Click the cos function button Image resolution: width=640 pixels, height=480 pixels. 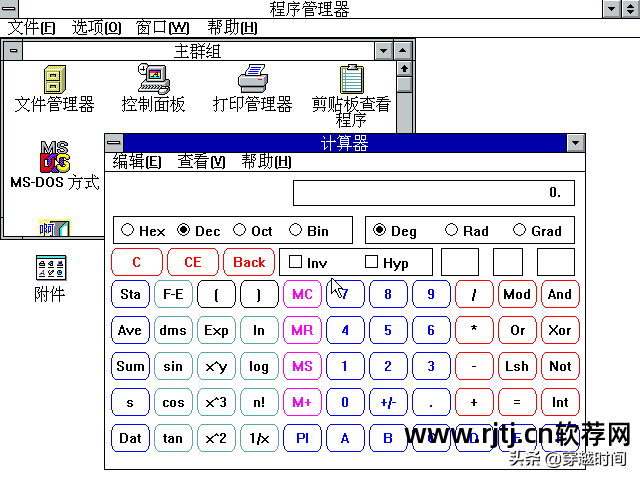pos(173,402)
